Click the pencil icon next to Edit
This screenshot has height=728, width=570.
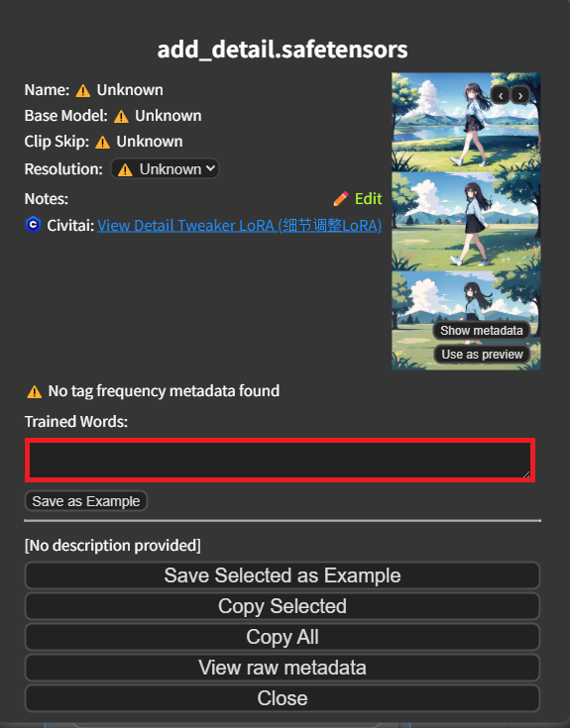pyautogui.click(x=341, y=199)
